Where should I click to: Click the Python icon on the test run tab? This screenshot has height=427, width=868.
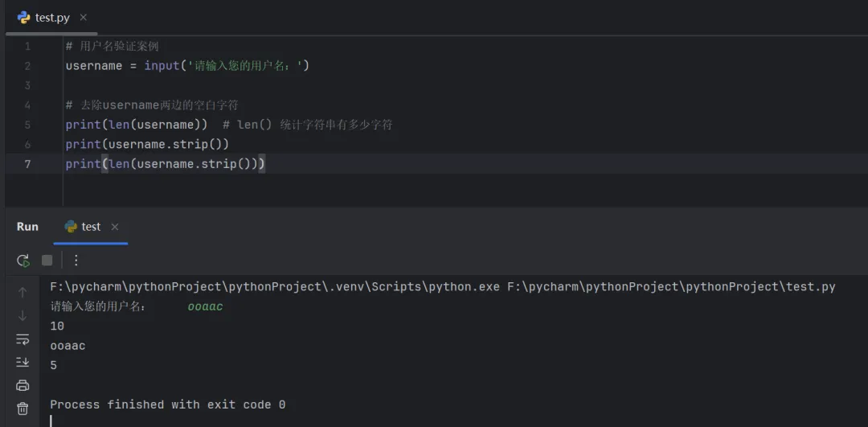(71, 227)
